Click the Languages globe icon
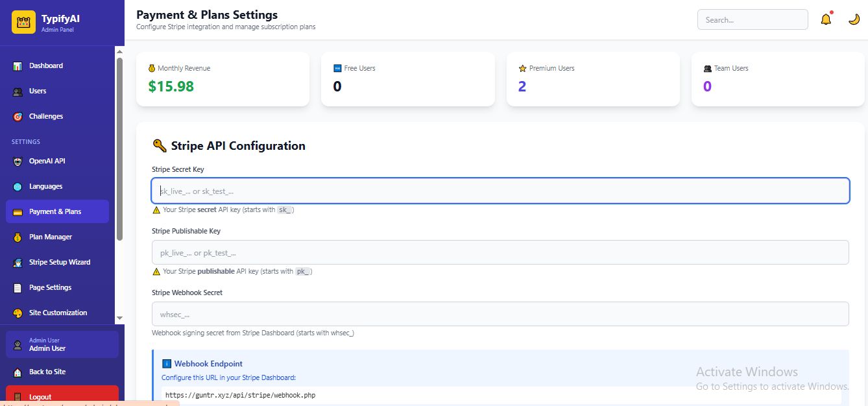This screenshot has height=406, width=868. 18,187
